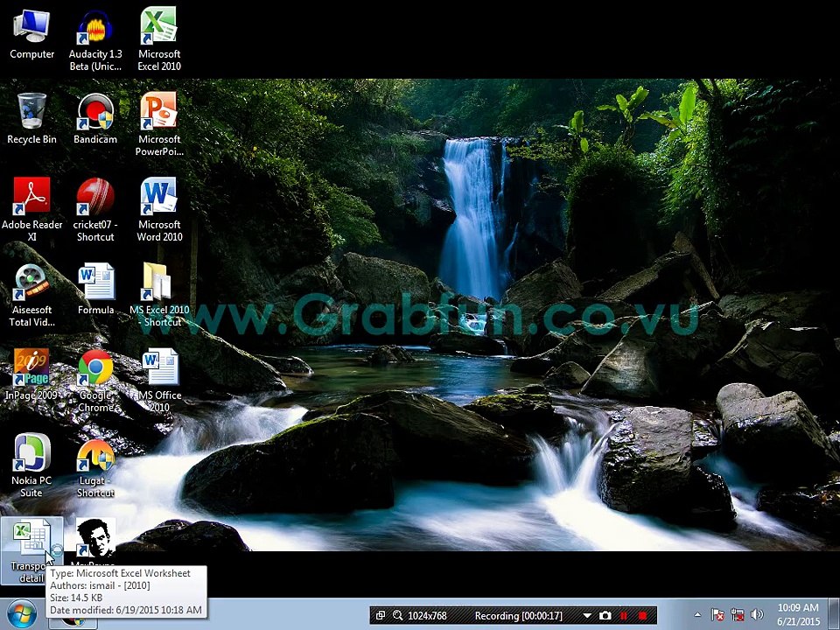This screenshot has width=840, height=630.
Task: Select the Bandicam desktop shortcut
Action: coord(95,119)
